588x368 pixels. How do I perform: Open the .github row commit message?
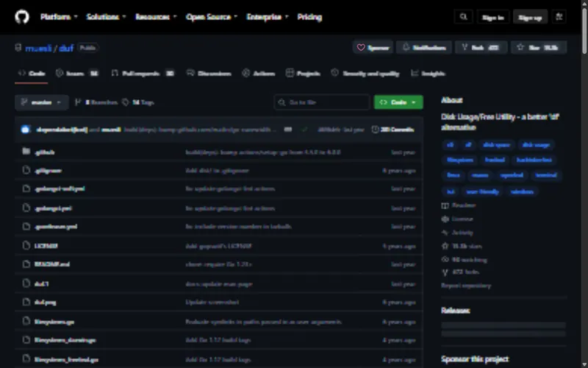(x=263, y=152)
